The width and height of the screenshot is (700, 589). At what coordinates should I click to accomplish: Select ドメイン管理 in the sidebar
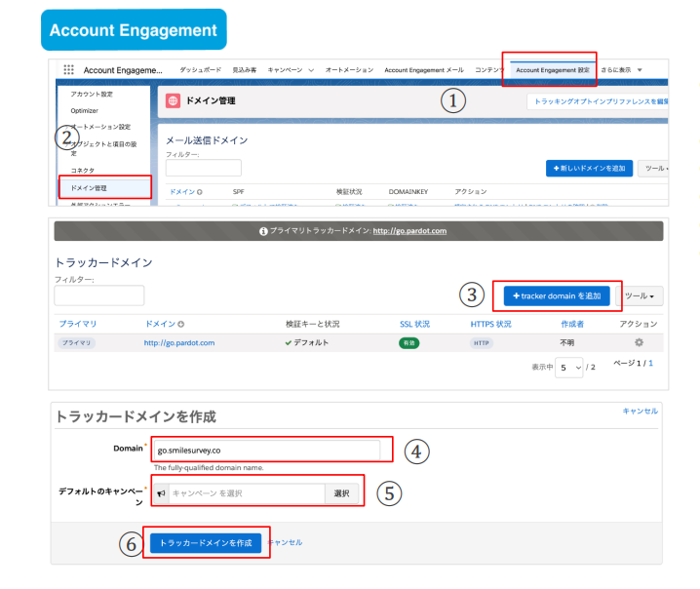click(x=105, y=188)
